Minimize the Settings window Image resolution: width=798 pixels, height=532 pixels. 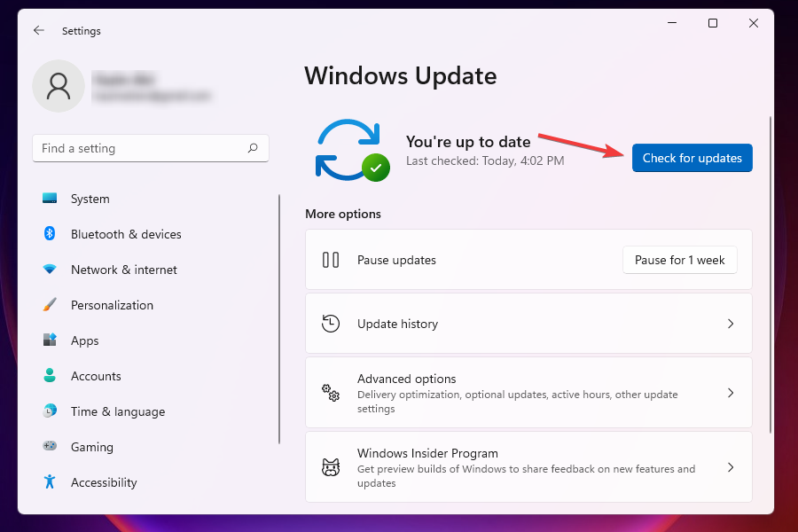672,23
